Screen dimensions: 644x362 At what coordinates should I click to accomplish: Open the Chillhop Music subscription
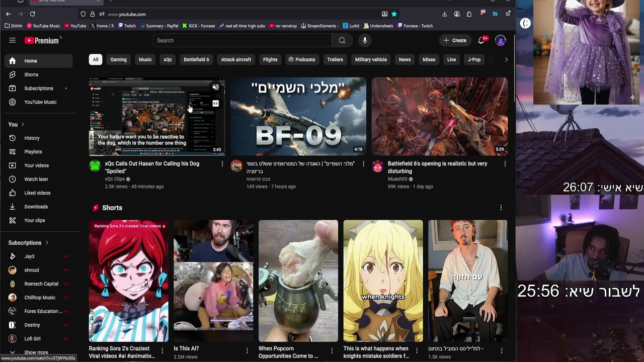pos(39,298)
